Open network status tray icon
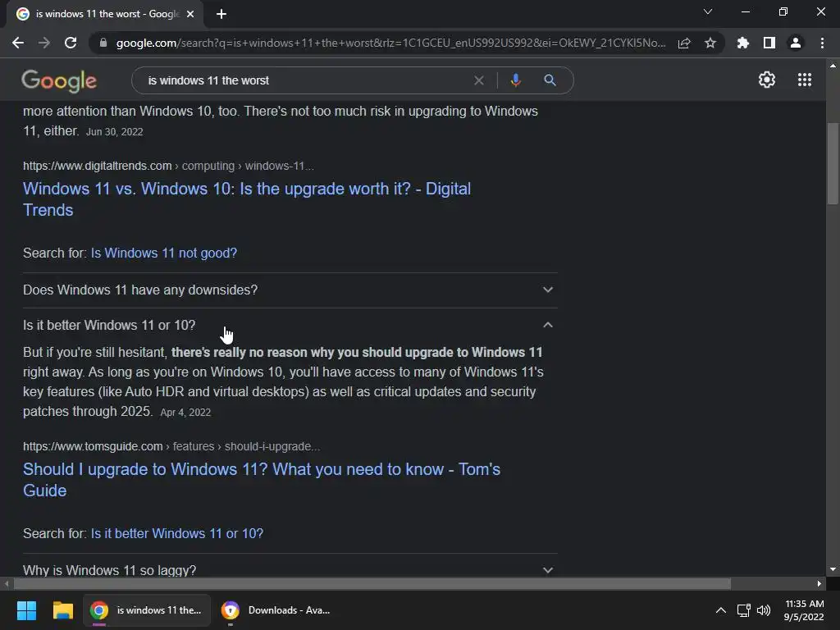The height and width of the screenshot is (630, 840). click(x=743, y=610)
